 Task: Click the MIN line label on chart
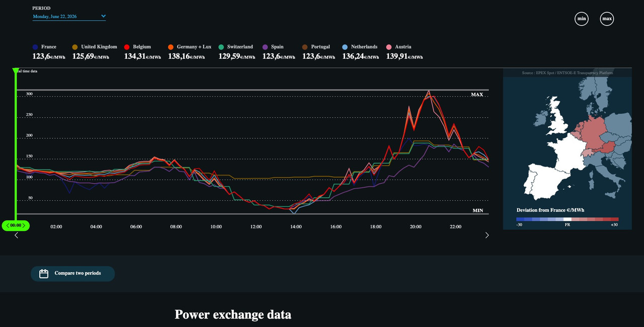point(478,210)
